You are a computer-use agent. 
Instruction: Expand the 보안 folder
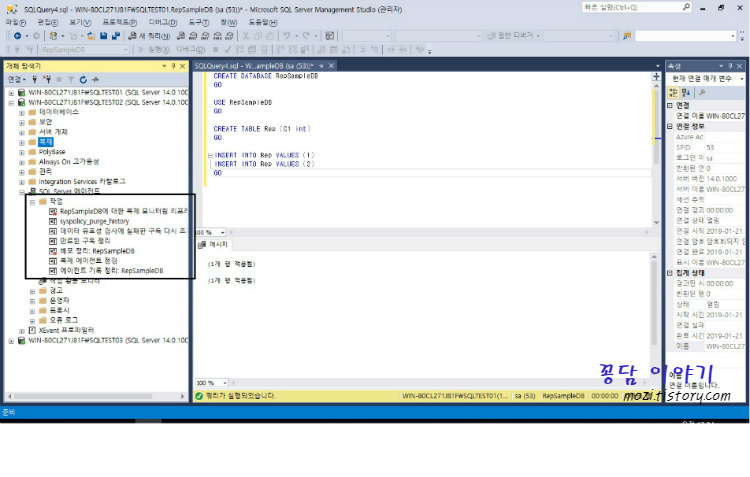[x=22, y=122]
